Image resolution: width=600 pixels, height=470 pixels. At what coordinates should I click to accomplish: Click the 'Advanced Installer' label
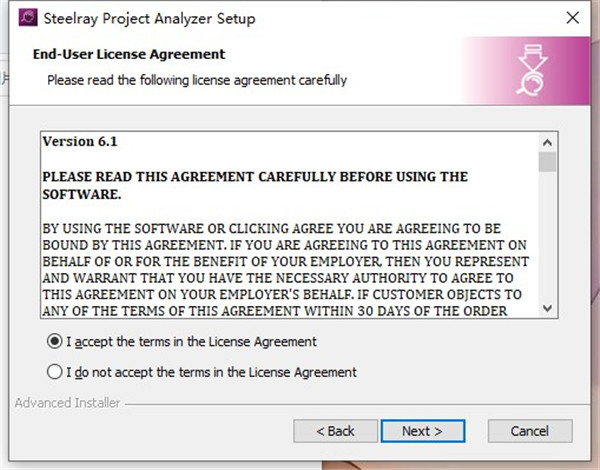click(x=67, y=403)
